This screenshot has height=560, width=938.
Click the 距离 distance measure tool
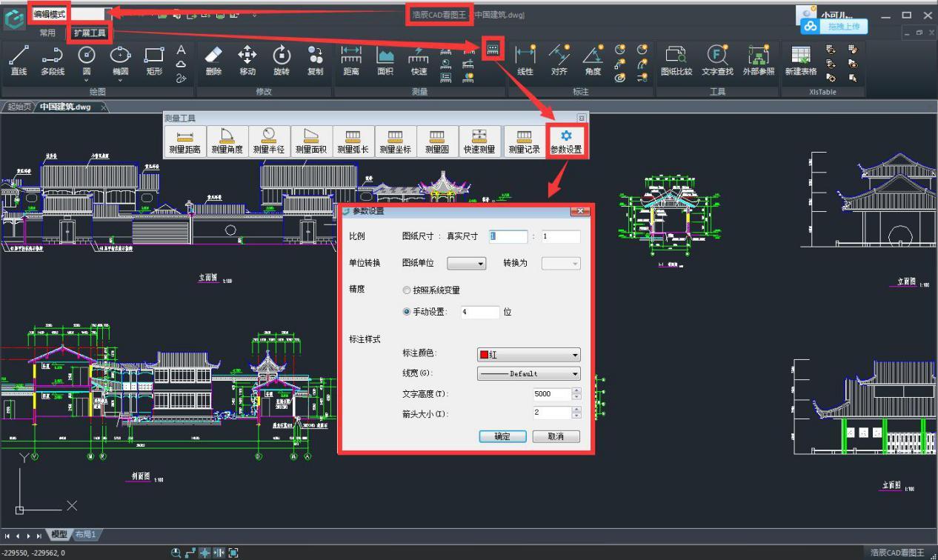pos(351,60)
